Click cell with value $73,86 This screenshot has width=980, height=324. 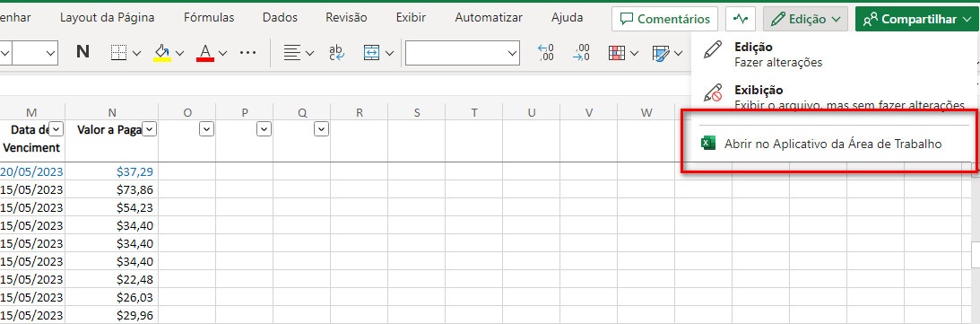coord(112,189)
